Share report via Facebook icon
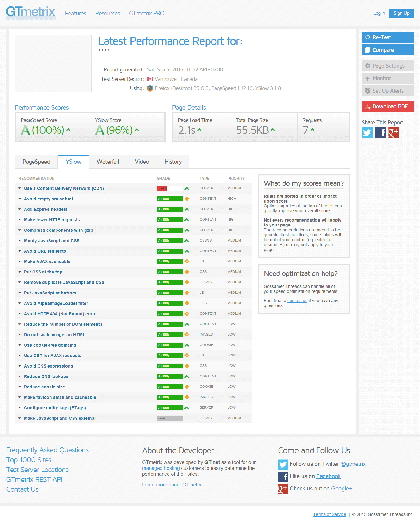 pyautogui.click(x=380, y=133)
